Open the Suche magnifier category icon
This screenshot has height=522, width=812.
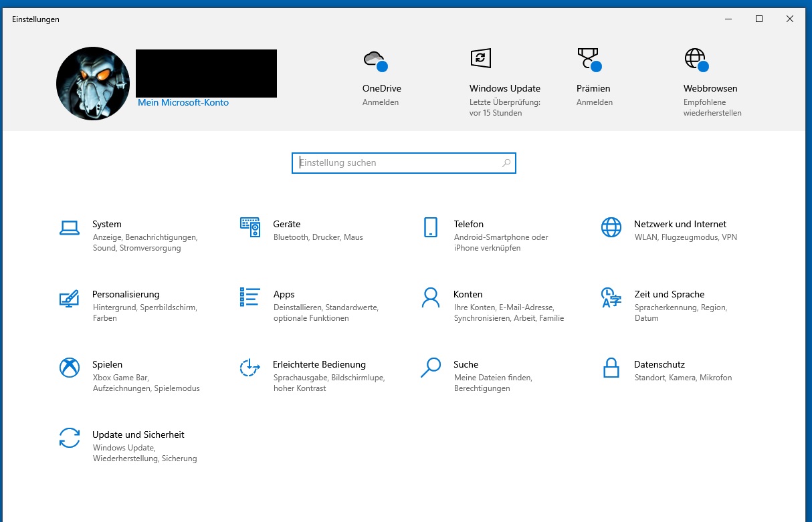click(x=430, y=368)
